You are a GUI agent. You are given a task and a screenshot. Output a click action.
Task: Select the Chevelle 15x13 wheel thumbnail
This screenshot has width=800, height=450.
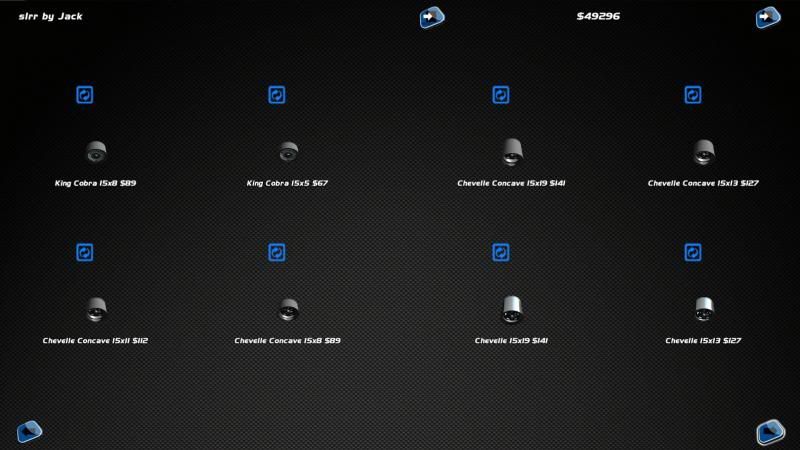point(704,309)
